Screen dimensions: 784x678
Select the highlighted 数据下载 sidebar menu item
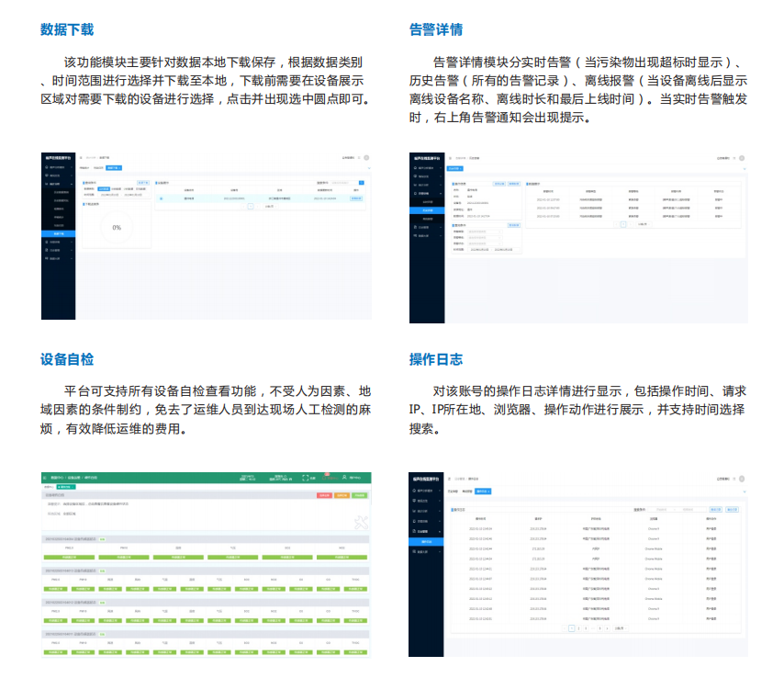click(x=59, y=233)
